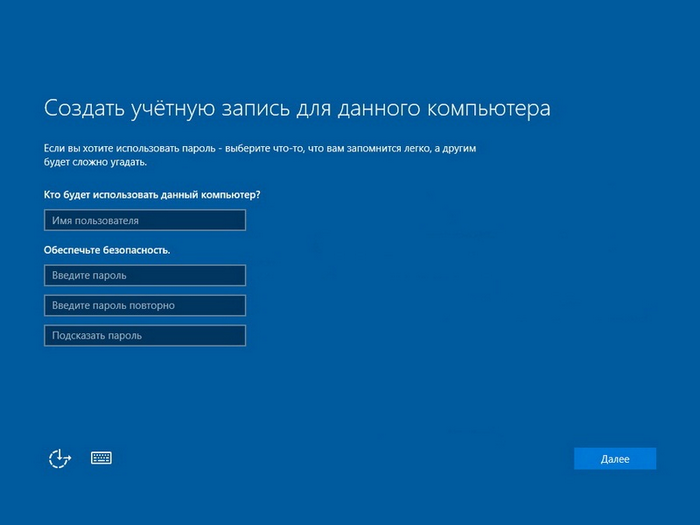Focus the Имя пользователя field

click(x=145, y=220)
